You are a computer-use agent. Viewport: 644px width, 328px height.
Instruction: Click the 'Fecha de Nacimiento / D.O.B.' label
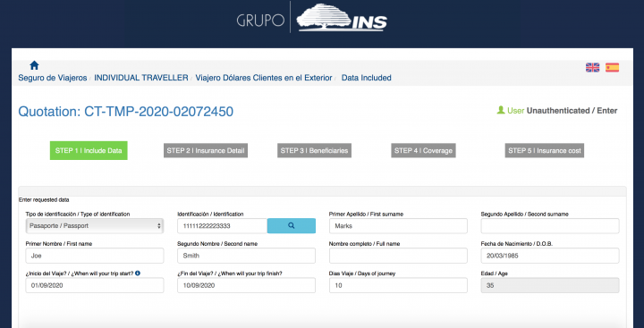[x=517, y=243]
